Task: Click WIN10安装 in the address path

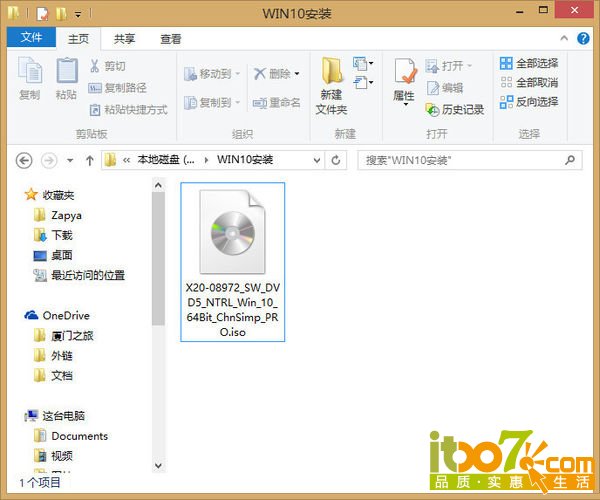Action: coord(245,160)
